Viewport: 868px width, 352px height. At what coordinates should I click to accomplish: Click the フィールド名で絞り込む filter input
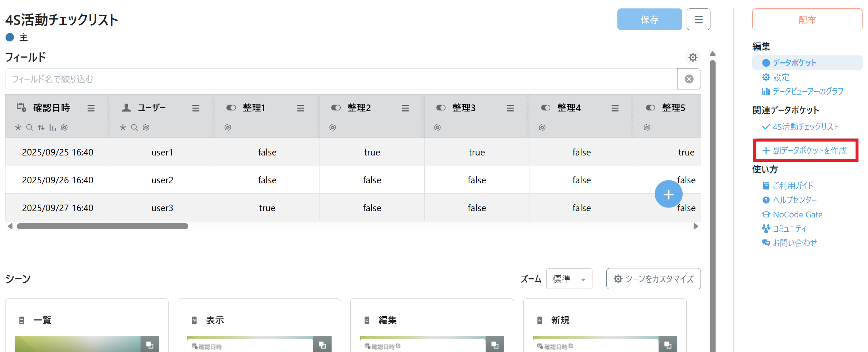pyautogui.click(x=341, y=79)
